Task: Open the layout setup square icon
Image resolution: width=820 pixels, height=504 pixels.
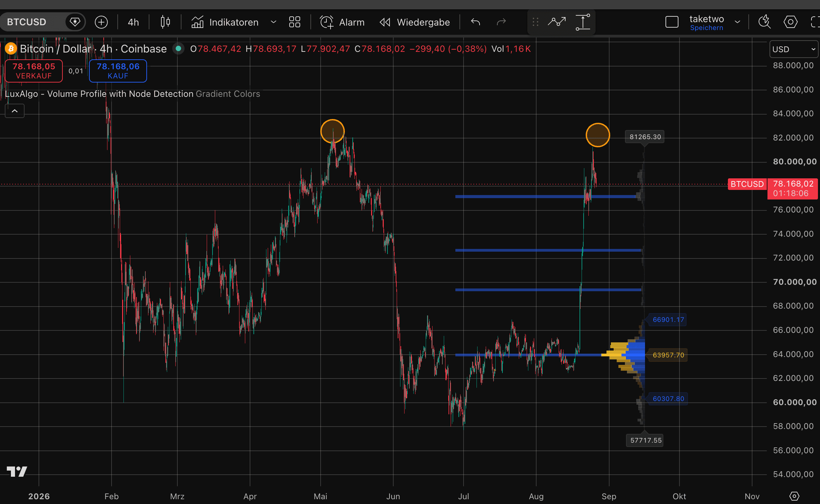Action: click(x=672, y=22)
